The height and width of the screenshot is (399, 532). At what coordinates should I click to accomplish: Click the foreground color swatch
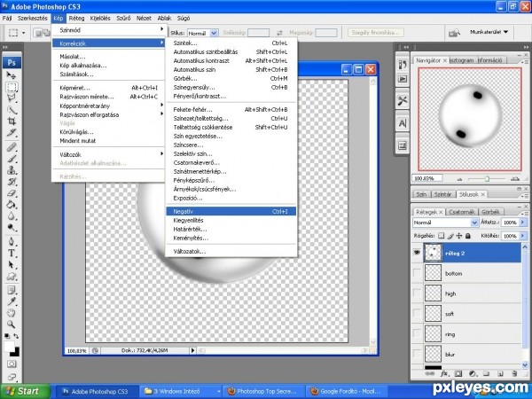9,347
